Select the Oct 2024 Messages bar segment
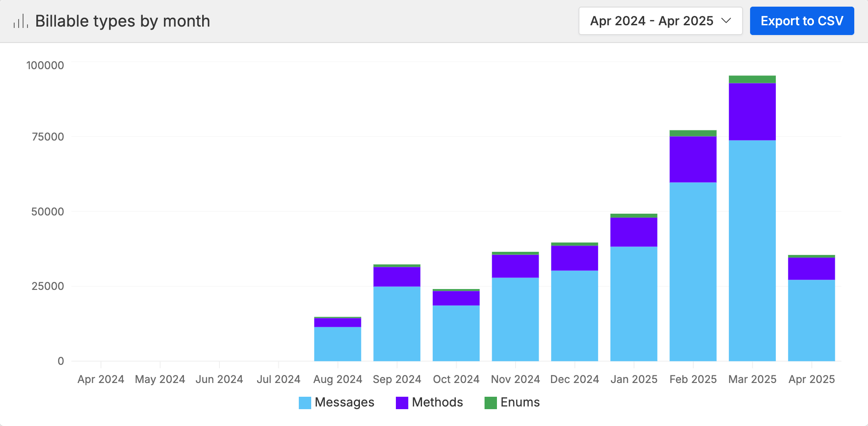The width and height of the screenshot is (868, 426). click(456, 333)
